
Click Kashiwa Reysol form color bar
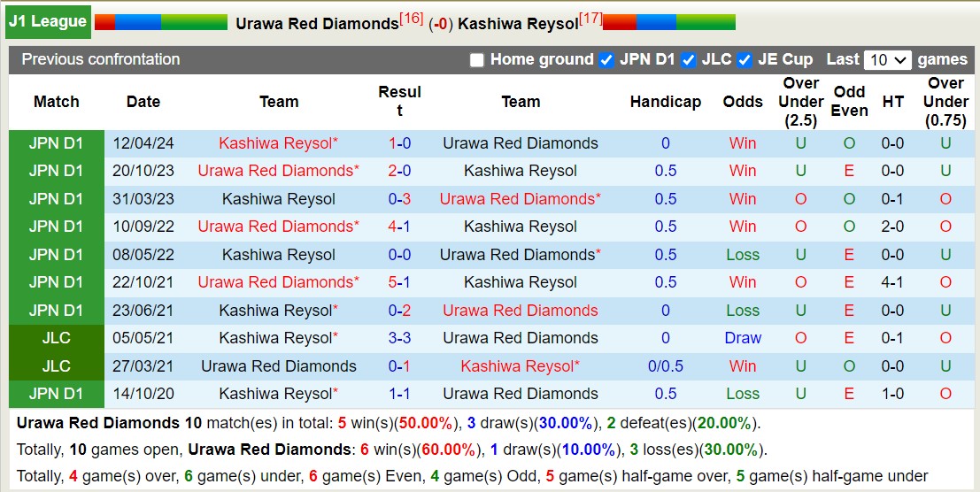(x=669, y=22)
